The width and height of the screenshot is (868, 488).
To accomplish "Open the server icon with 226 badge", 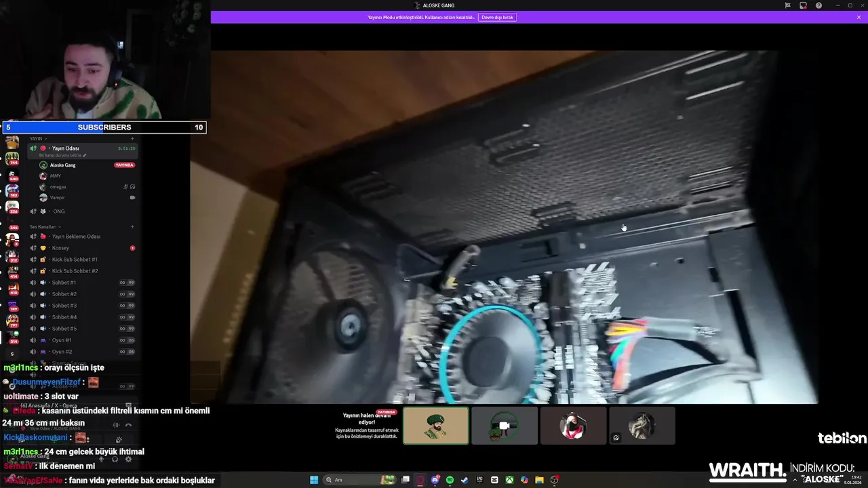I will pyautogui.click(x=12, y=207).
